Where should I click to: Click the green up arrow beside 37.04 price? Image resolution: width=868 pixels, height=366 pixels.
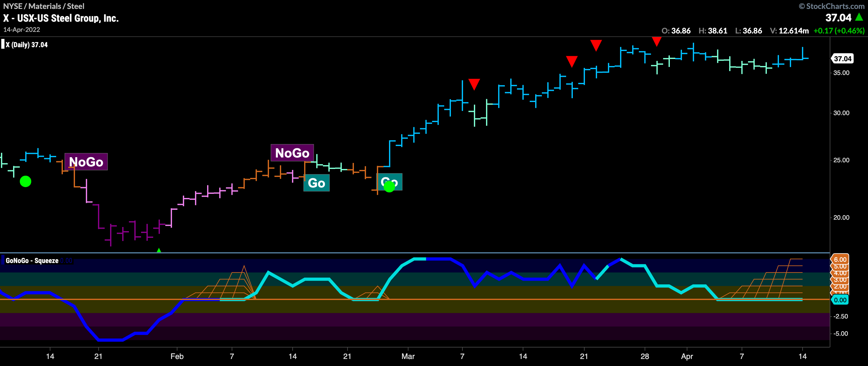[859, 17]
